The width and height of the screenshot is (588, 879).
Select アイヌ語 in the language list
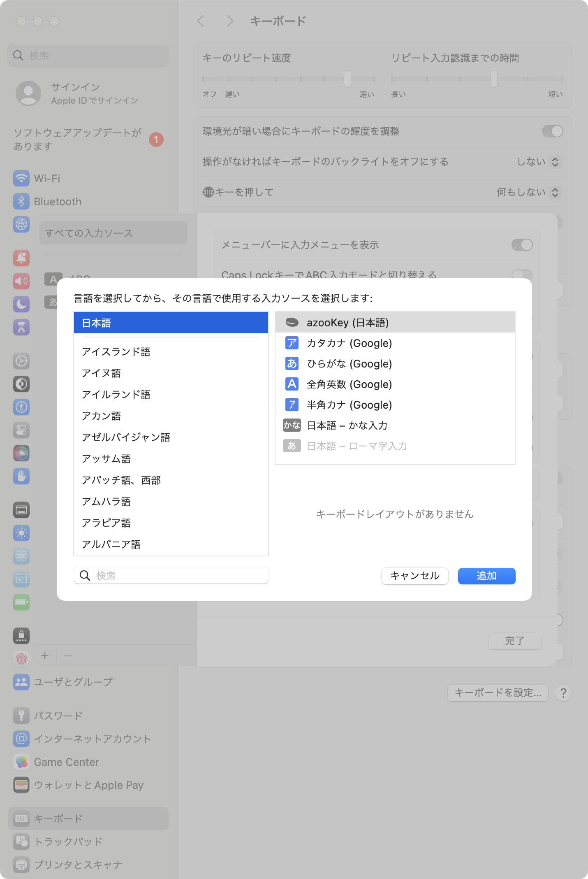pyautogui.click(x=171, y=373)
